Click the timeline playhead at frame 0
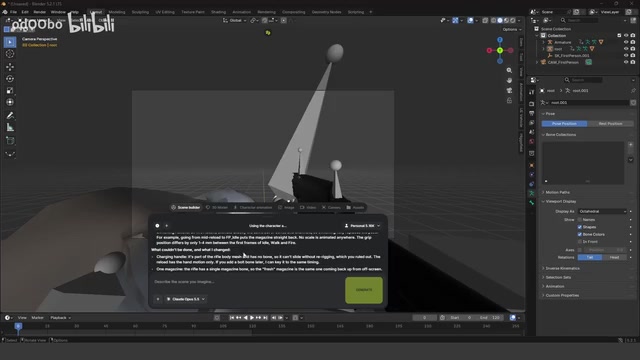The width and height of the screenshot is (640, 360). [x=18, y=326]
